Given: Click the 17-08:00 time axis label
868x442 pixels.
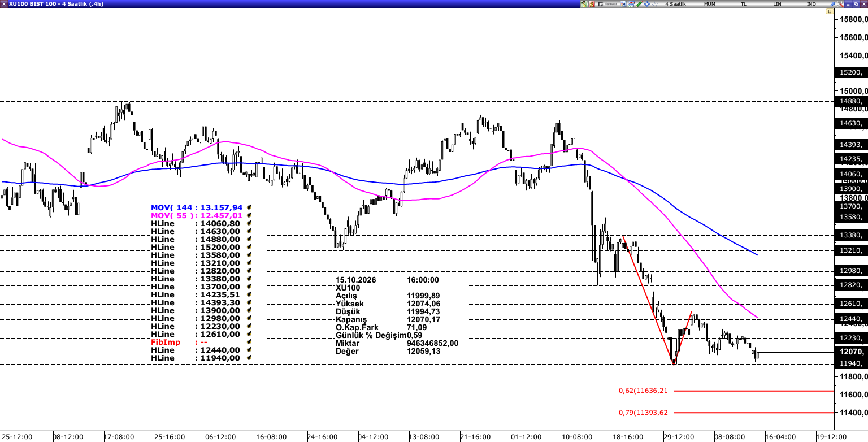Looking at the screenshot, I should point(119,437).
